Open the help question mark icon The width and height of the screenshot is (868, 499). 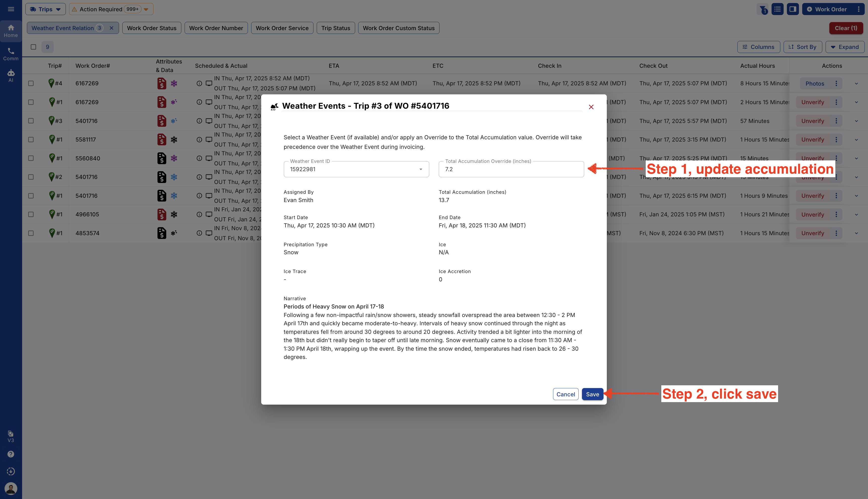(x=11, y=454)
